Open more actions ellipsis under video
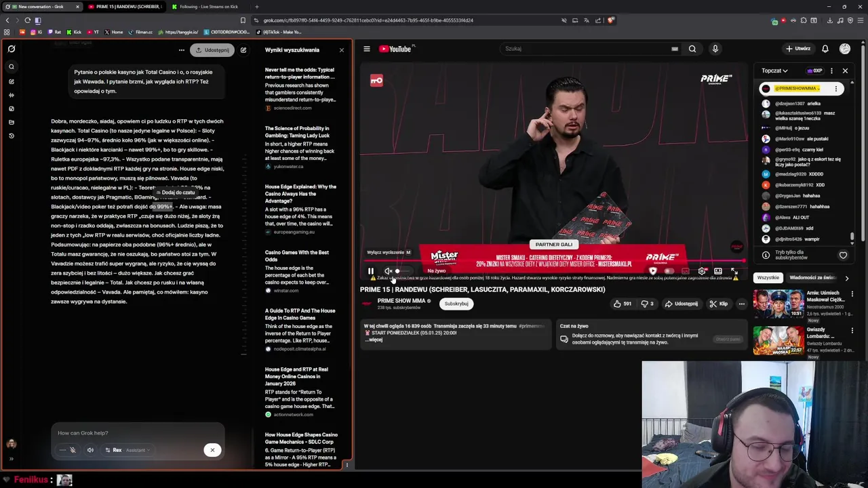The image size is (868, 488). pos(742,304)
